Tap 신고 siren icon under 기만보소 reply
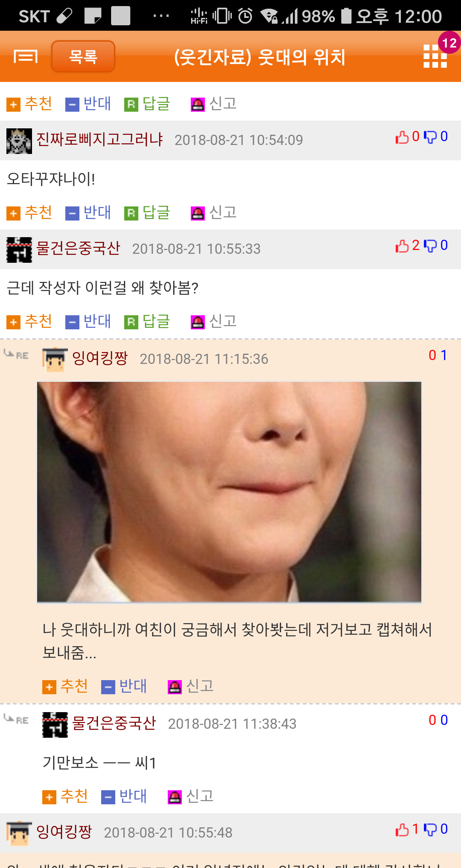This screenshot has width=461, height=868. tap(174, 797)
